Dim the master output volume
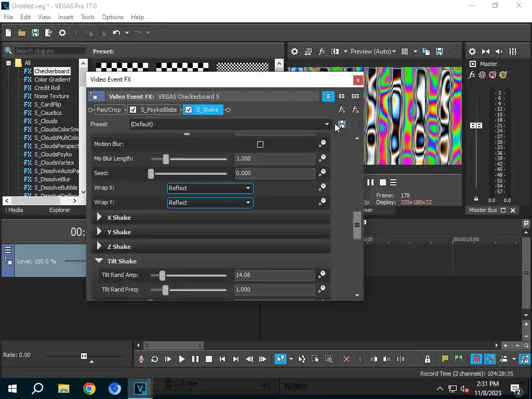Screen dimensions: 532x399 499,51
